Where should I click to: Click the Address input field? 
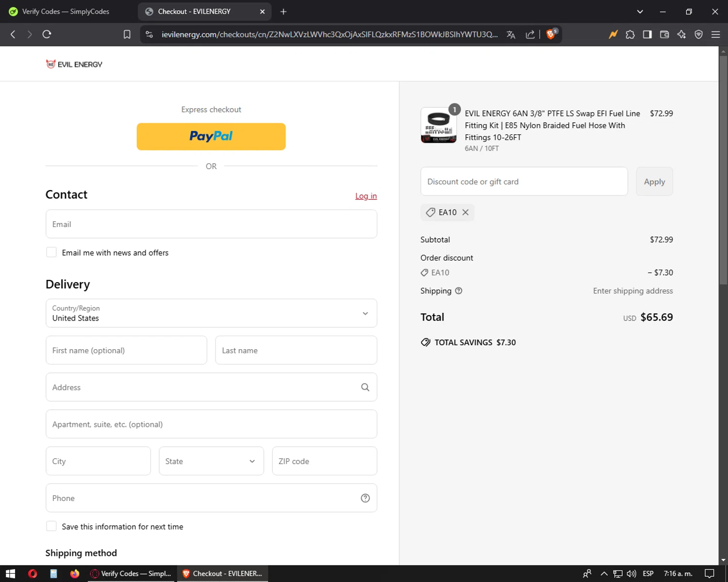coord(211,387)
